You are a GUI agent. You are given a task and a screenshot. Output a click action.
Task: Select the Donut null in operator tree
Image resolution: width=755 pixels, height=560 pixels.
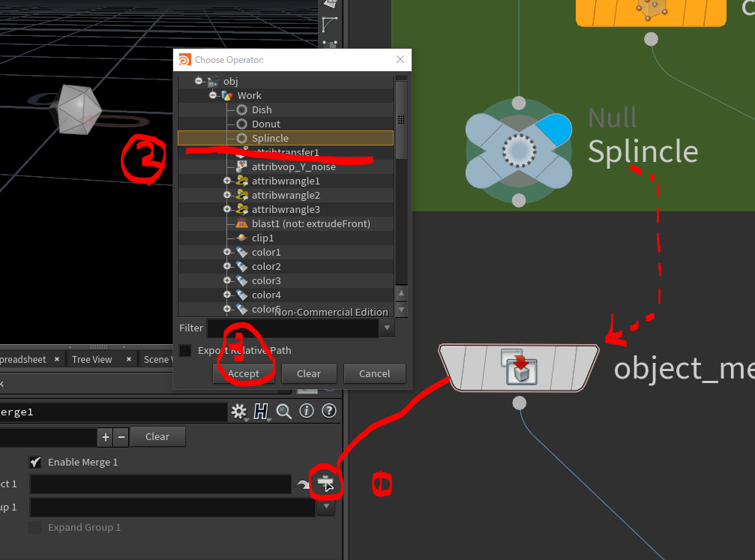[x=266, y=124]
